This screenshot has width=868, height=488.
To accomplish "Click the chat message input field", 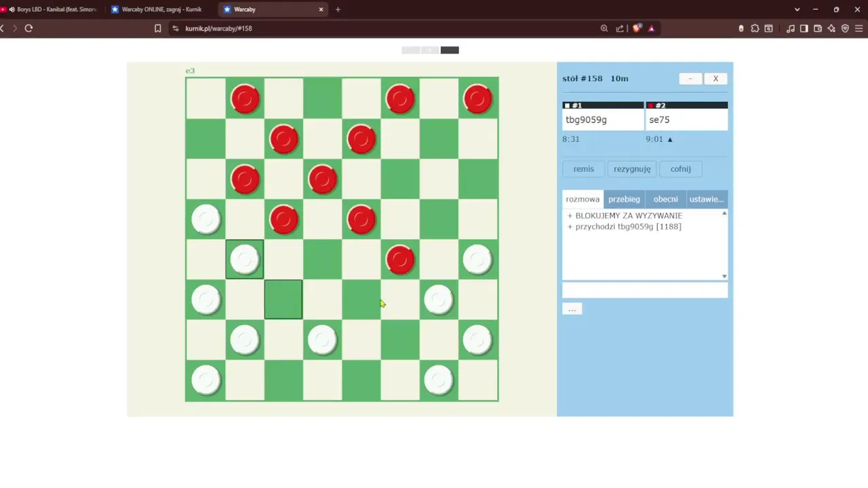I will (645, 290).
